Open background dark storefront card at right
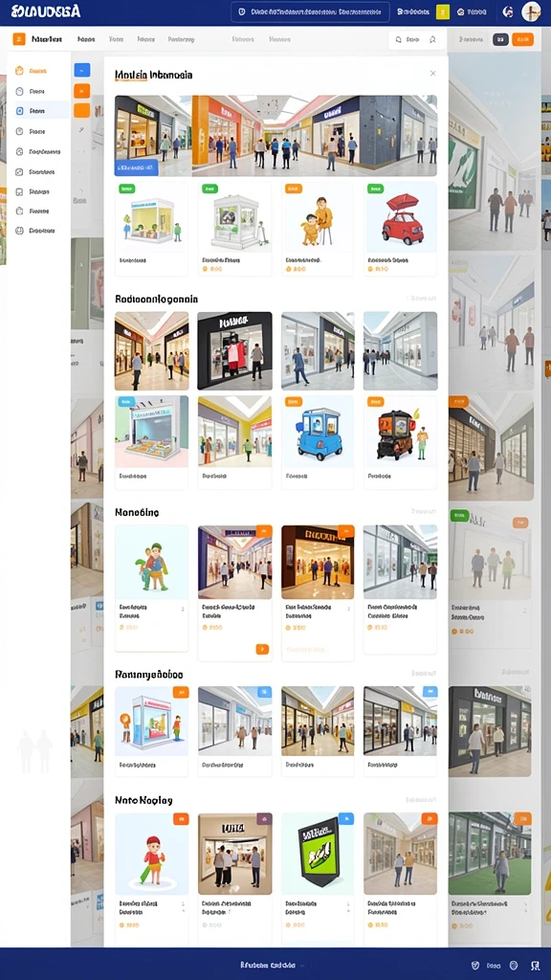The width and height of the screenshot is (551, 980). coord(490,731)
